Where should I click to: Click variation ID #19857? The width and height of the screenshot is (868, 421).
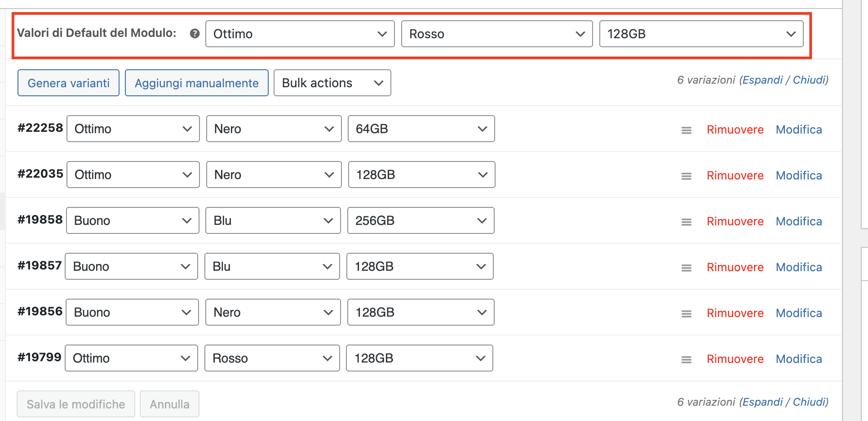pyautogui.click(x=40, y=265)
